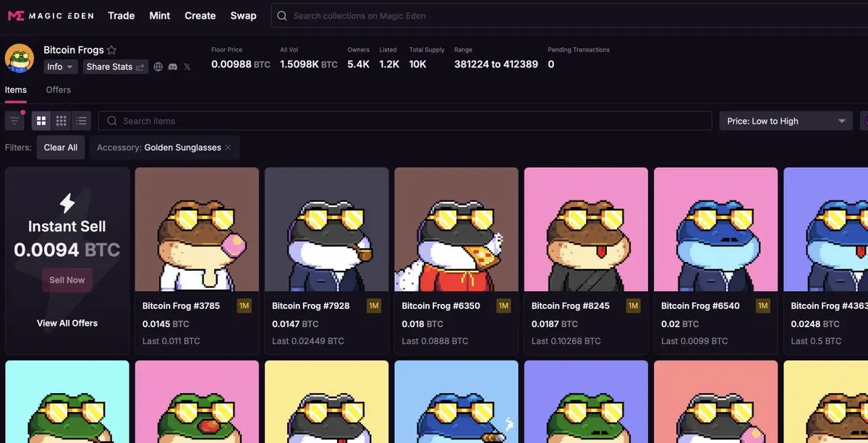Click the 1M badge on Frog #7928

(x=374, y=306)
